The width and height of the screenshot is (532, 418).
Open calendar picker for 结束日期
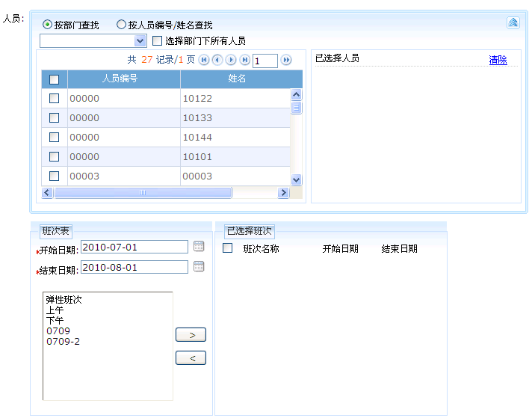(x=199, y=266)
